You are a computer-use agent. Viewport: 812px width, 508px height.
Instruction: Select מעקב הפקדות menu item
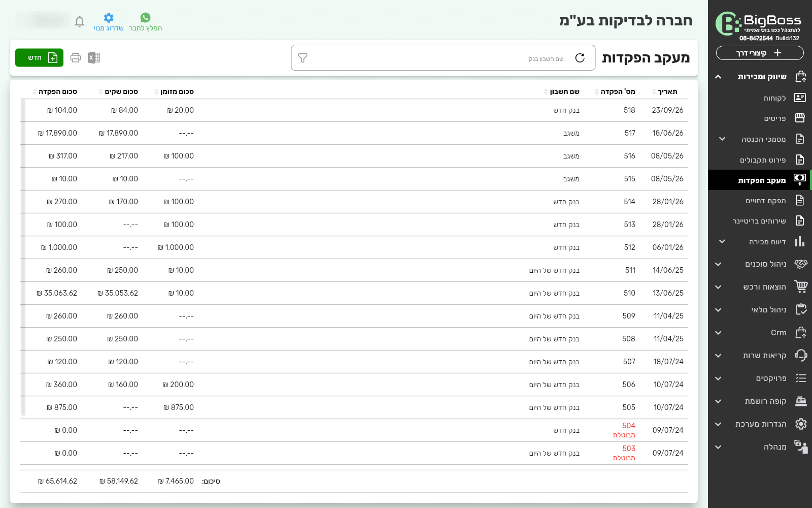tap(759, 180)
